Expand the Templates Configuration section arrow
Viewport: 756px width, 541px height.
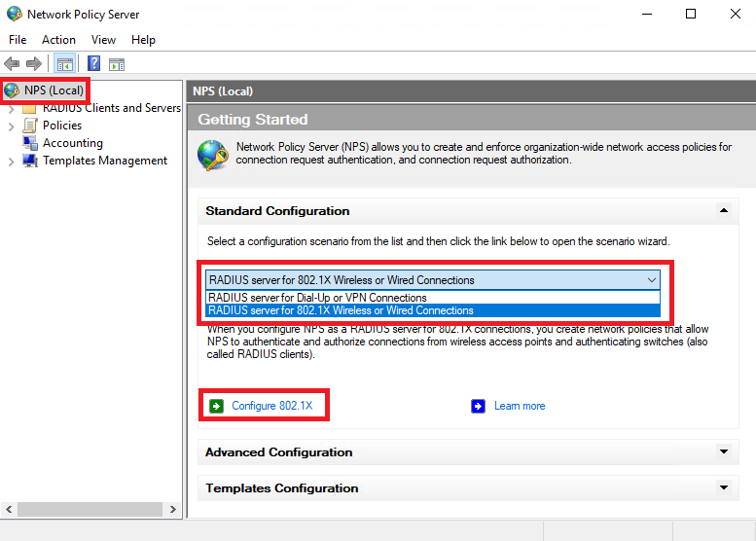tap(723, 487)
